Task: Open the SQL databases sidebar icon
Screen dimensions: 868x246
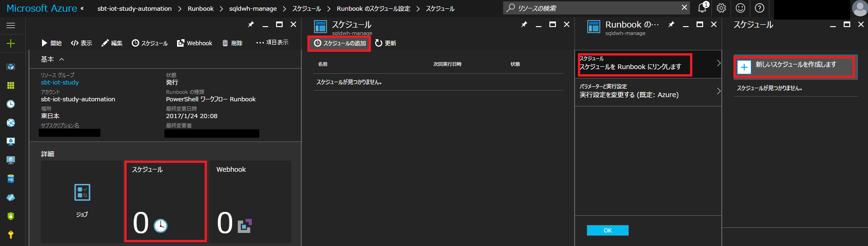Action: point(11,179)
